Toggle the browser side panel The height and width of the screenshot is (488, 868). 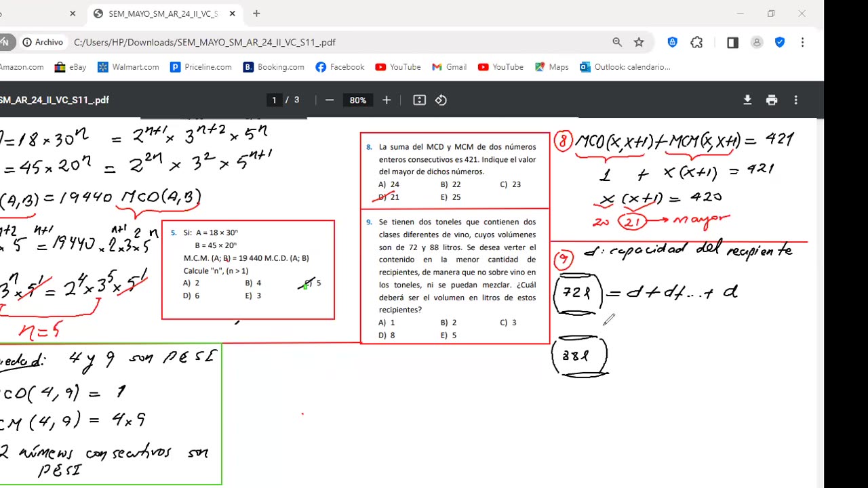[732, 42]
